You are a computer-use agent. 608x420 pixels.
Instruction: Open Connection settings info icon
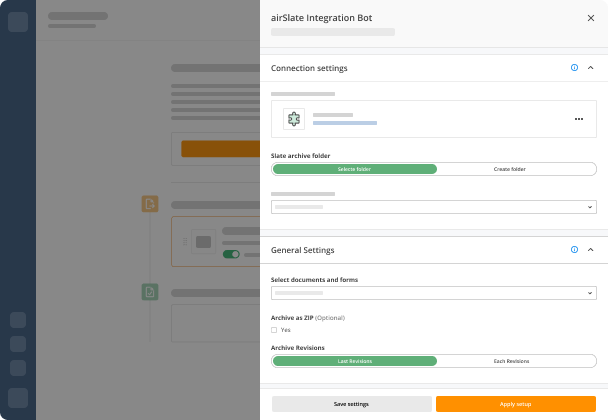[x=574, y=67]
